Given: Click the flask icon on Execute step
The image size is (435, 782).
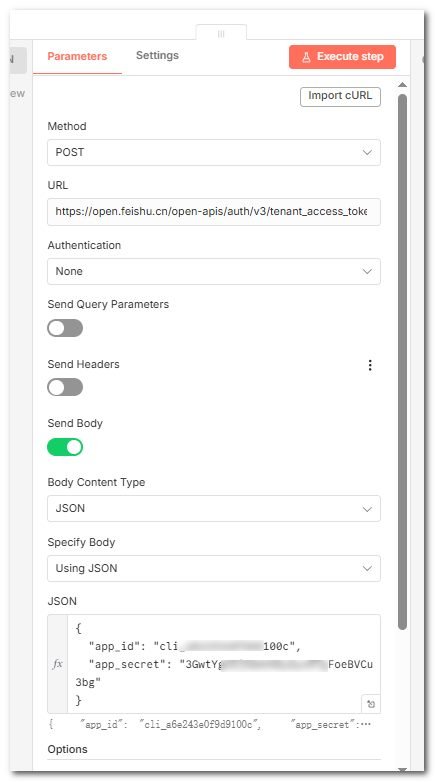Looking at the screenshot, I should pos(306,57).
